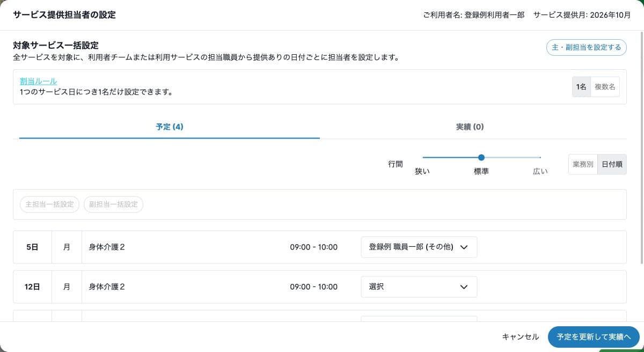Switch to 複数名 assignment mode

pyautogui.click(x=605, y=87)
